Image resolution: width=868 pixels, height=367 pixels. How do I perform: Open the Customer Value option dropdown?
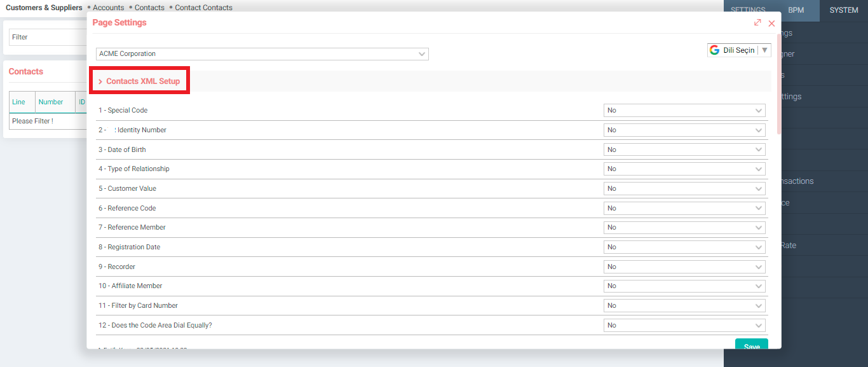684,189
